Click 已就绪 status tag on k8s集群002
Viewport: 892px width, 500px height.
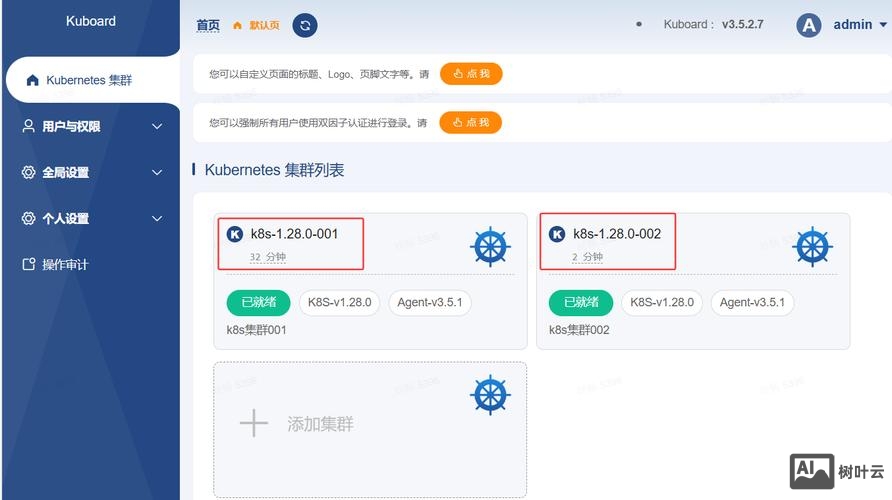coord(581,303)
